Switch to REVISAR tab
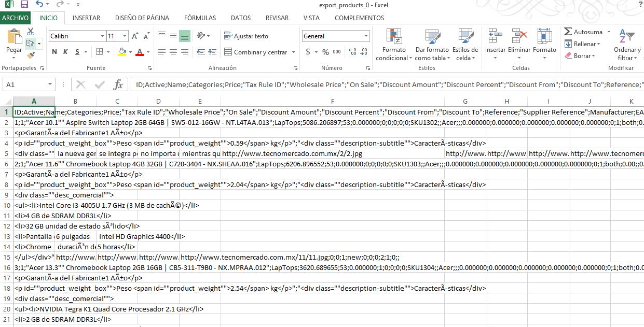644x327 pixels. [277, 18]
